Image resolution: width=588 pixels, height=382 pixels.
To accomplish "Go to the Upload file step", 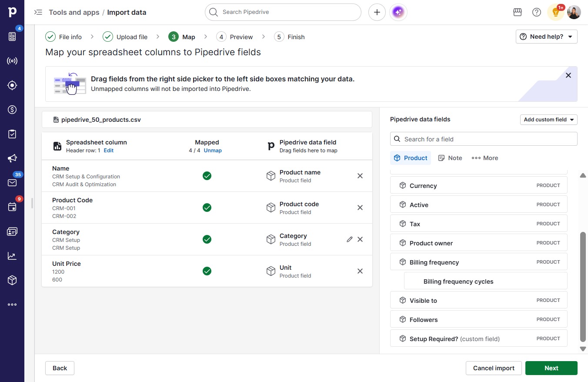I will (x=125, y=37).
